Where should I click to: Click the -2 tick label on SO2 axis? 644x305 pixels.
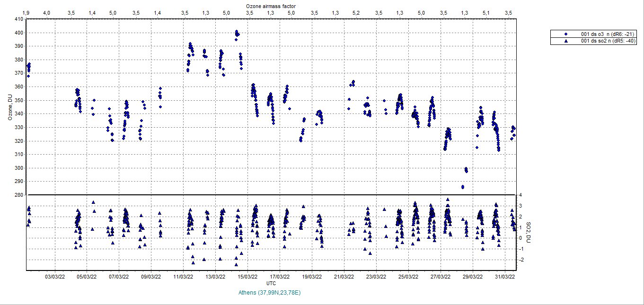click(522, 260)
